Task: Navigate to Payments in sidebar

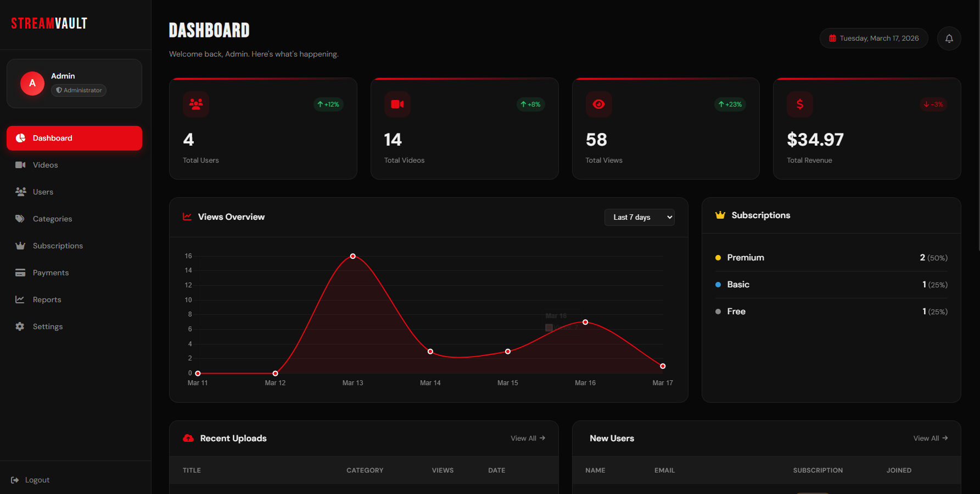Action: point(51,273)
